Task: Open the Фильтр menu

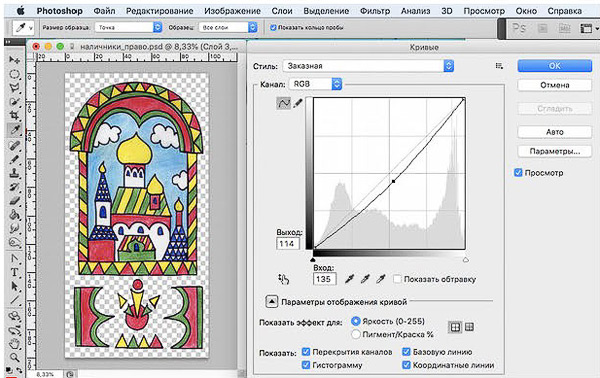Action: point(375,11)
